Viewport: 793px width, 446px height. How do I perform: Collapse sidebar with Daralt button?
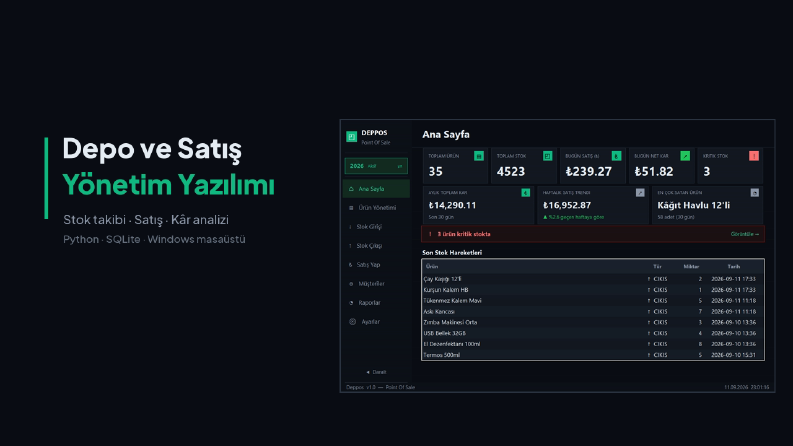376,372
